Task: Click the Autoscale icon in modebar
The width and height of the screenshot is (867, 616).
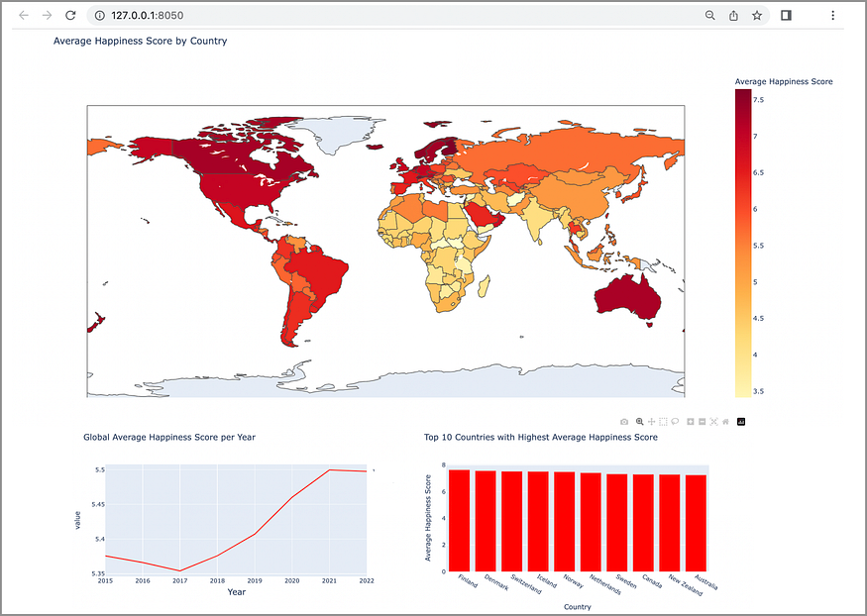Action: point(713,422)
